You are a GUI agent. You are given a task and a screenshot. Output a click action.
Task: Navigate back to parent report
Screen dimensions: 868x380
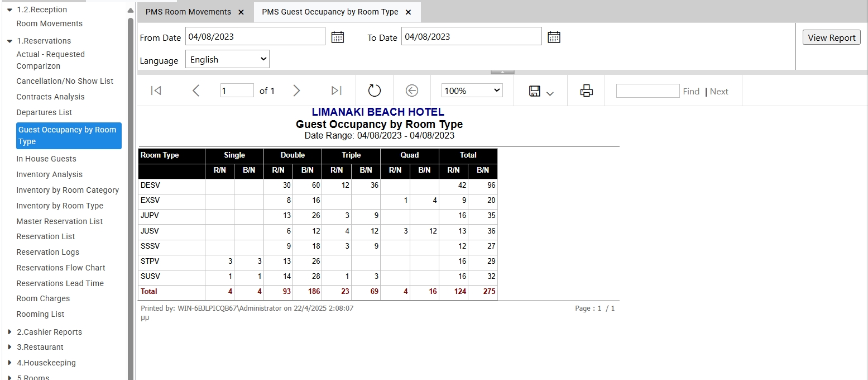tap(412, 91)
